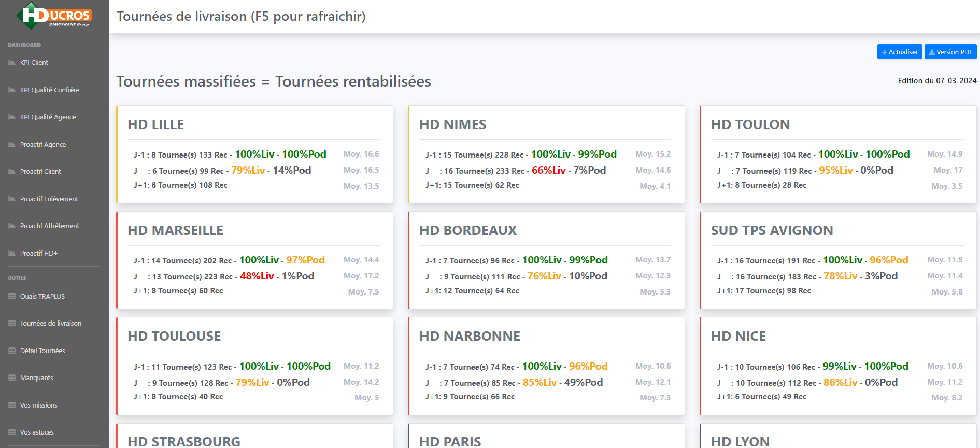
Task: Click J-1 row in HD TOULOUSE card
Action: coord(232,367)
